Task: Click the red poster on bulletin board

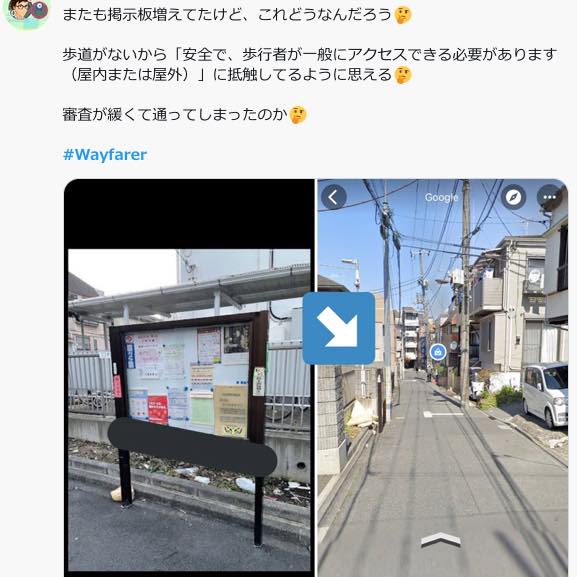Action: tap(158, 410)
